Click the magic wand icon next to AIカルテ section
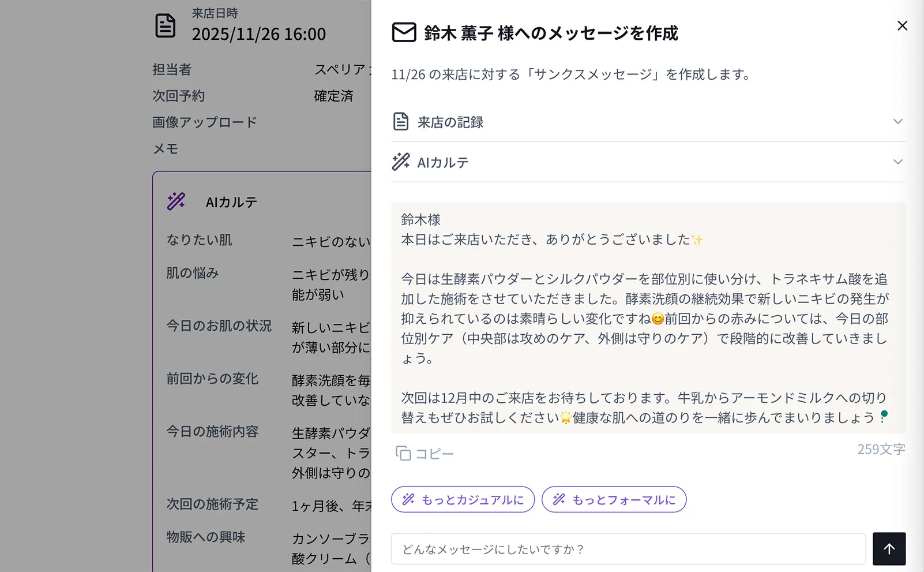The height and width of the screenshot is (572, 924). point(401,162)
